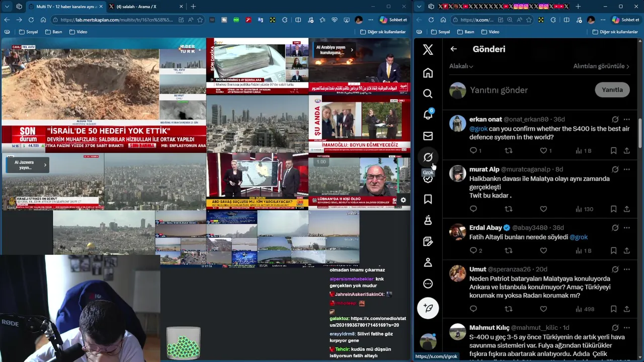Viewport: 644px width, 362px height.
Task: Bookmark erkan onat's tweet
Action: (x=613, y=150)
